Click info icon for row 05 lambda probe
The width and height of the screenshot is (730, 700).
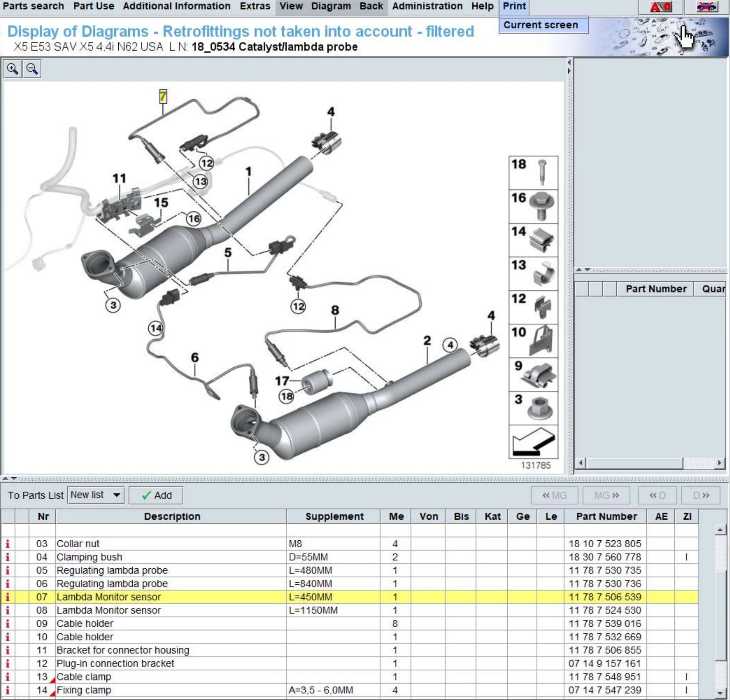(7, 570)
